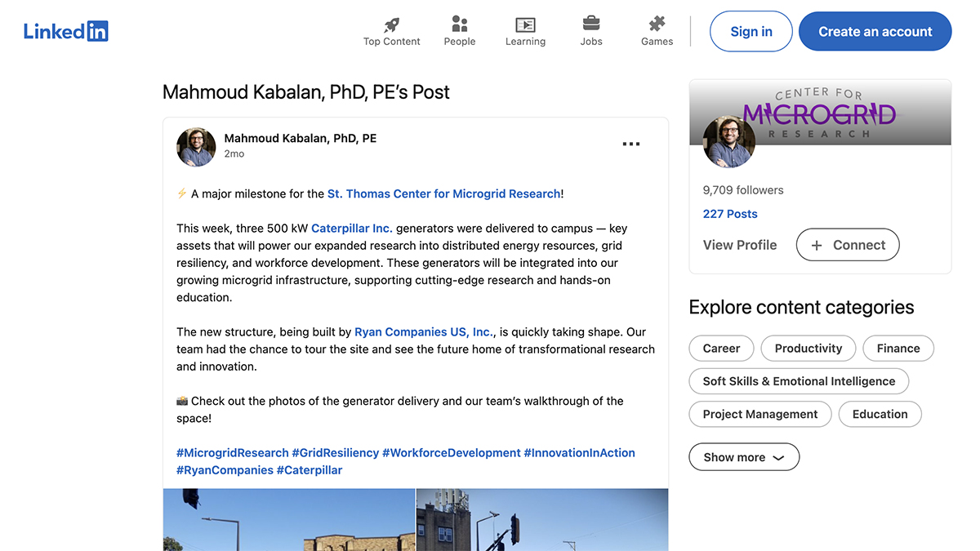Open the View Profile link
The height and width of the screenshot is (551, 980).
point(739,245)
